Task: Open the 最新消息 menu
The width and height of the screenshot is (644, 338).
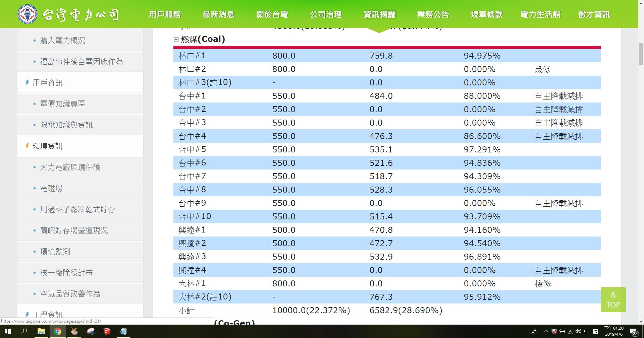Action: tap(218, 14)
